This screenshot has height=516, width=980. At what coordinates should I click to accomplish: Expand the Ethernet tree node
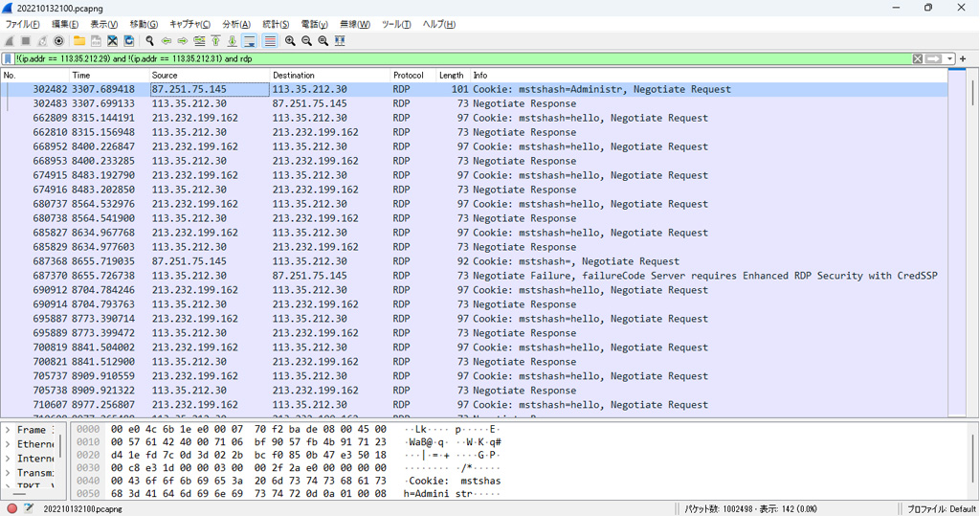click(8, 445)
